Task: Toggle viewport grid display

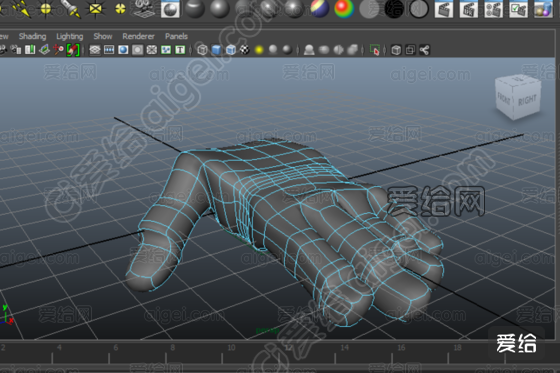Action: click(x=95, y=50)
